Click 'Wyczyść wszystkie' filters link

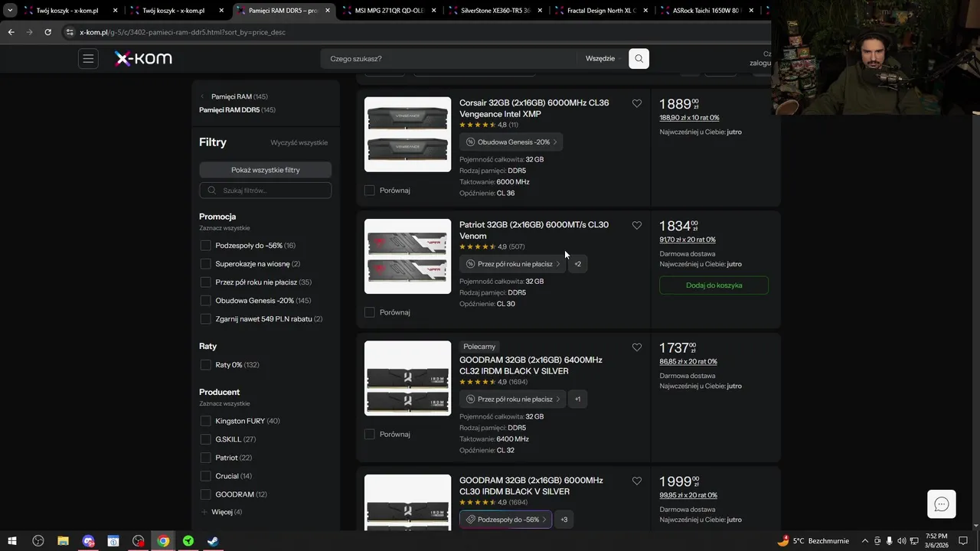pos(299,143)
